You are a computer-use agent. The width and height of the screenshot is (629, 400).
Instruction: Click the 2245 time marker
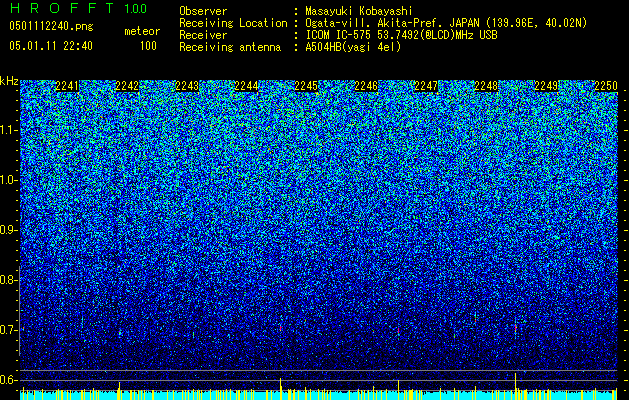(306, 86)
